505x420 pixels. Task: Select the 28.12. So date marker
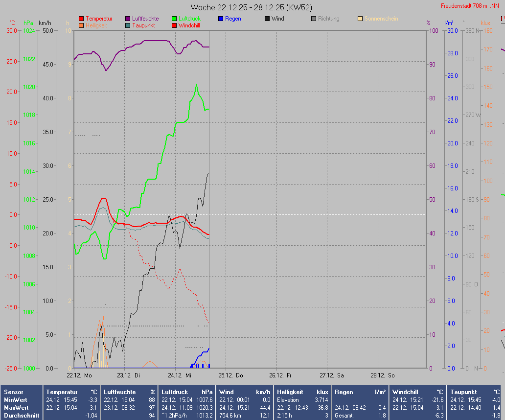point(383,375)
